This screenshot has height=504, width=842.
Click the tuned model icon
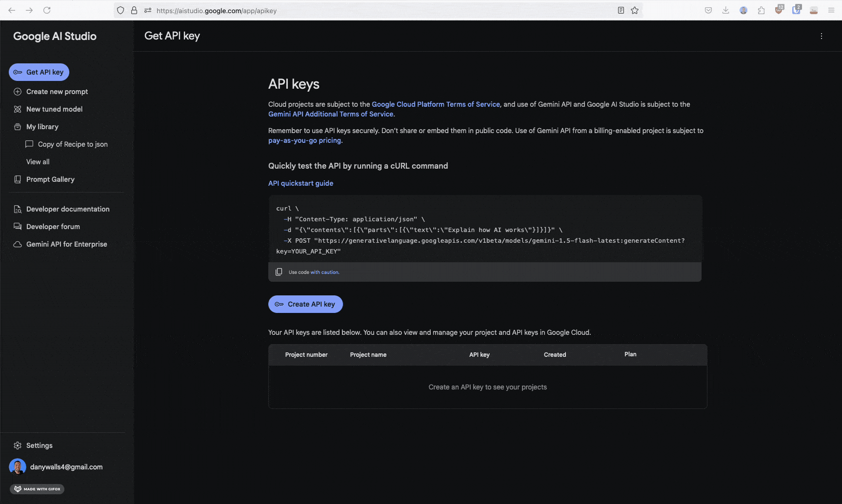click(x=18, y=109)
